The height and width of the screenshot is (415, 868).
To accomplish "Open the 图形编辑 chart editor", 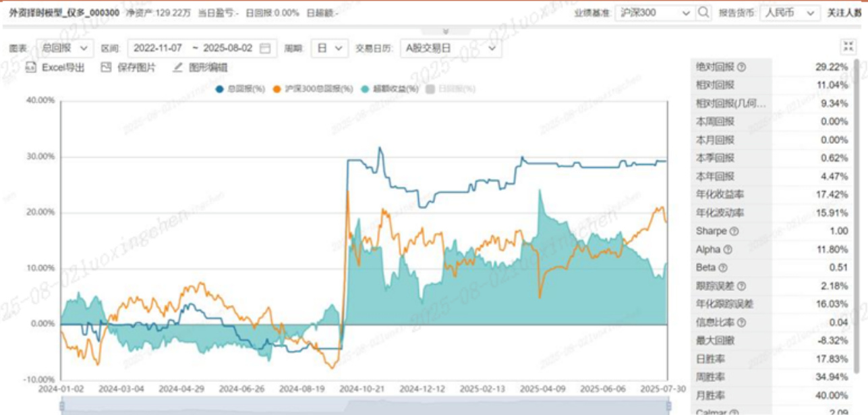I will pyautogui.click(x=200, y=67).
